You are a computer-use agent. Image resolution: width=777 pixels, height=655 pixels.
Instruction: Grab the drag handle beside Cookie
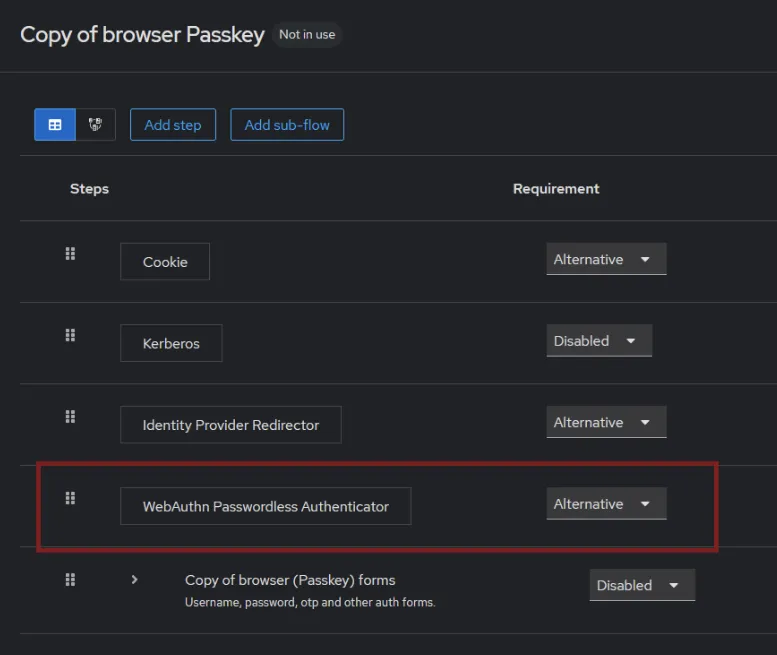click(70, 254)
